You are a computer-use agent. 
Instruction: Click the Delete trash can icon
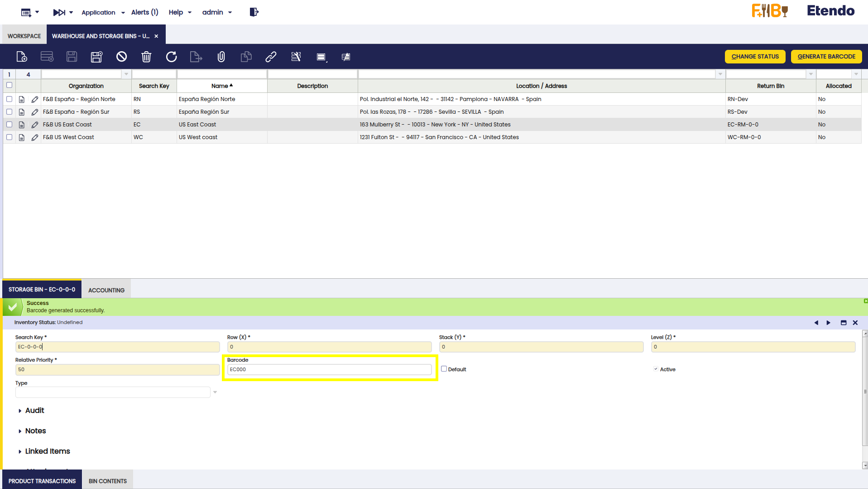coord(146,57)
